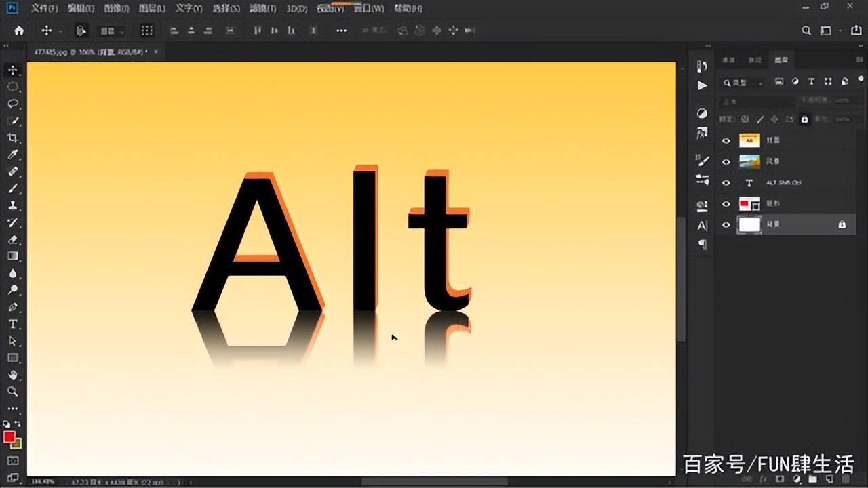
Task: Select the Crop tool
Action: point(12,138)
